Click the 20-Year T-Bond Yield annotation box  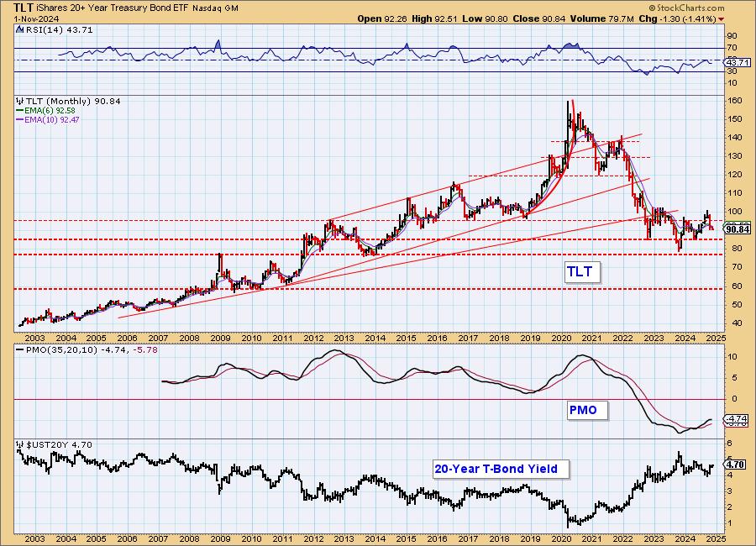(501, 469)
